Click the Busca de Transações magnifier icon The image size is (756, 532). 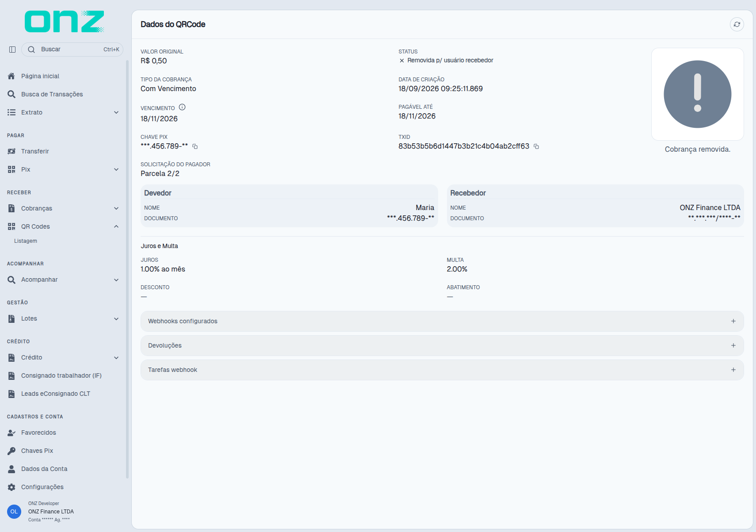(x=11, y=94)
